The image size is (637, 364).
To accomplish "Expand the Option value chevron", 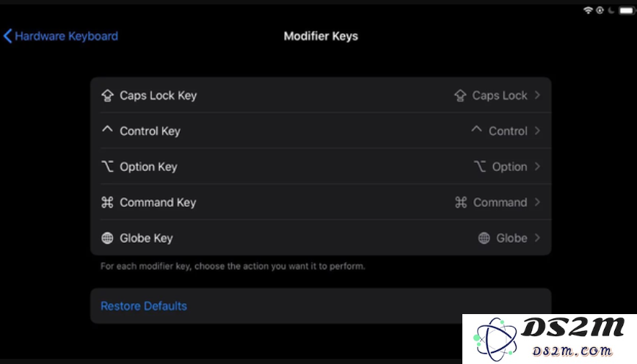I will [537, 166].
